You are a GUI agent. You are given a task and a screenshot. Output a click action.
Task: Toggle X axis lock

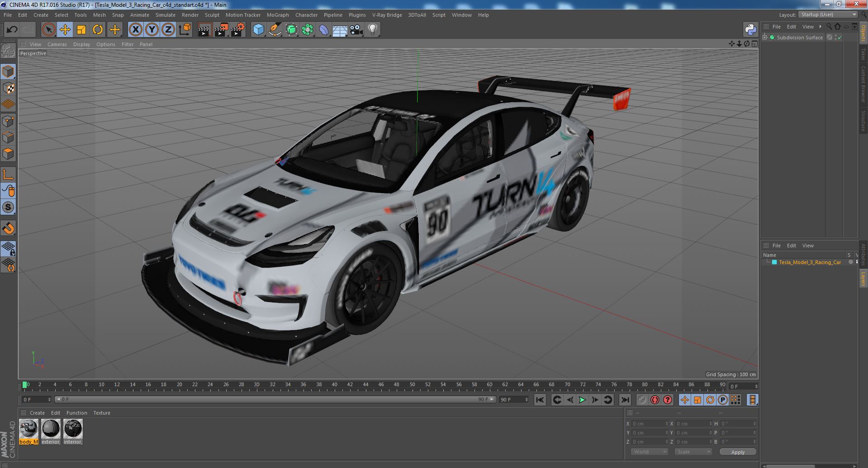pos(135,30)
